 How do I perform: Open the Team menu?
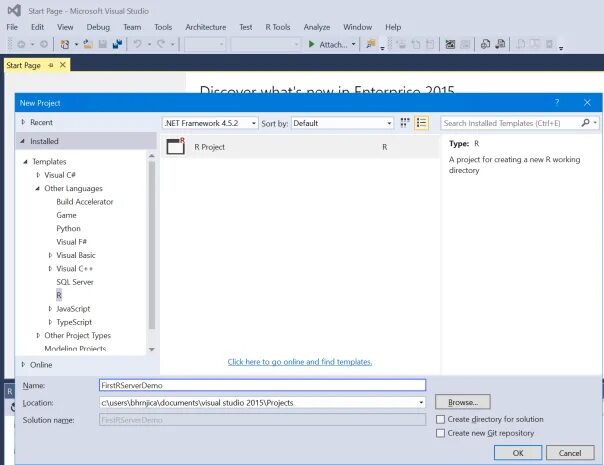(132, 27)
